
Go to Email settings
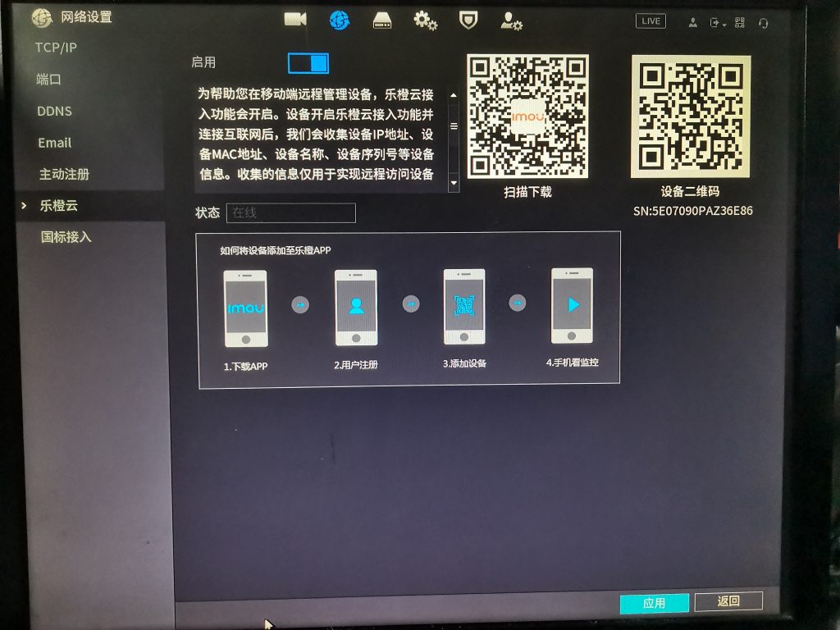[x=55, y=143]
